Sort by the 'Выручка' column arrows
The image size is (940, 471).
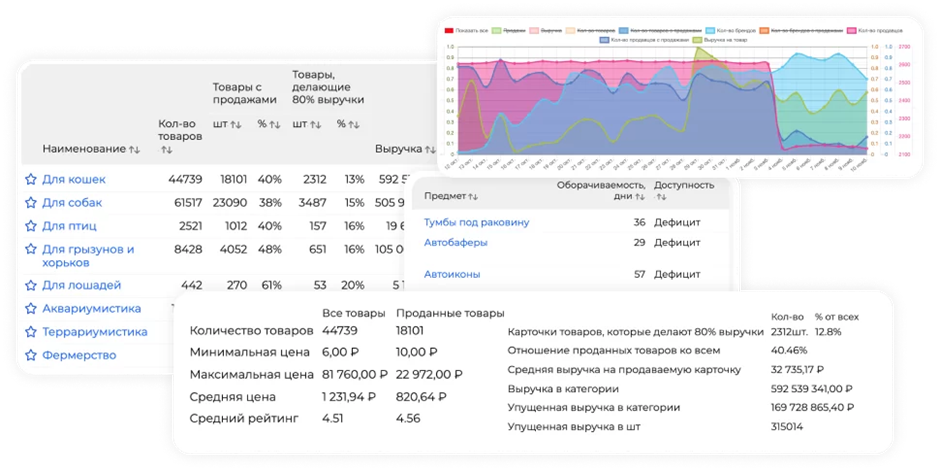tap(430, 149)
